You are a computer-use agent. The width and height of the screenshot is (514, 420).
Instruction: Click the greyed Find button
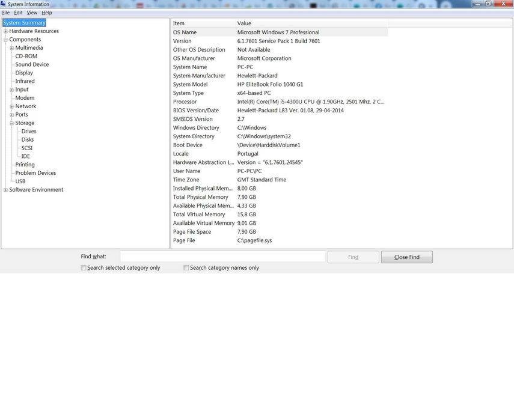(353, 257)
